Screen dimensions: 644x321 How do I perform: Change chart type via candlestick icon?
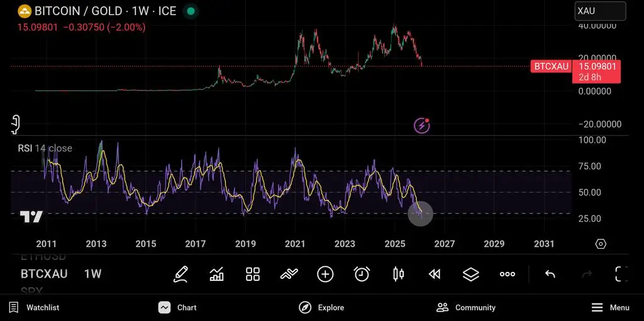[398, 274]
